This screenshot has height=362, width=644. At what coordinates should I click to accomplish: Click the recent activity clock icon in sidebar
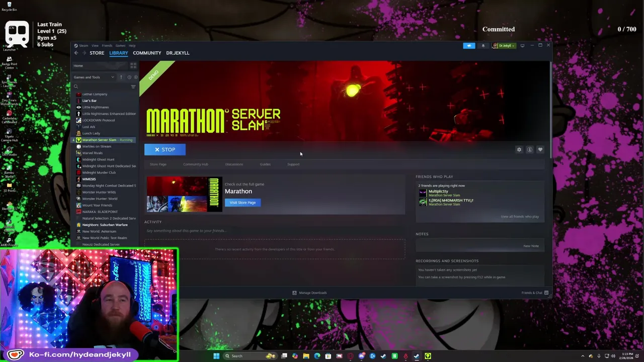point(129,77)
